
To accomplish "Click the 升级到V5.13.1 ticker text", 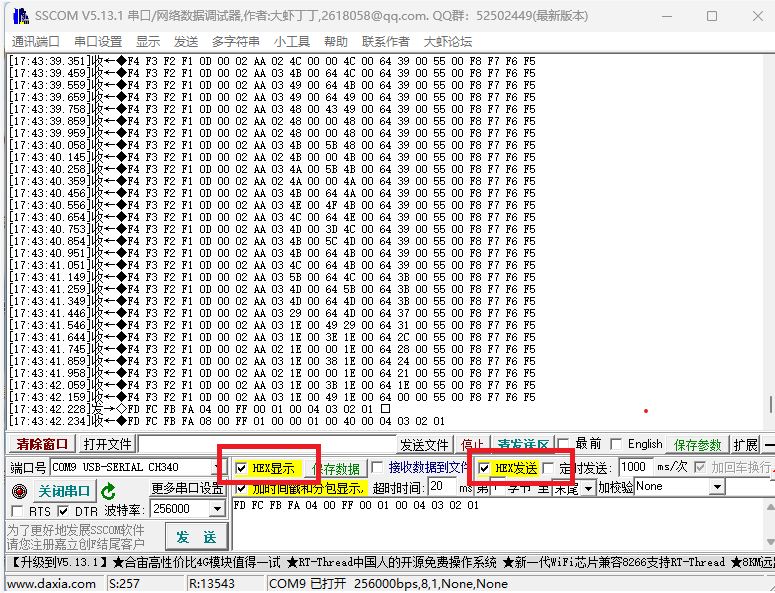I will tap(59, 562).
